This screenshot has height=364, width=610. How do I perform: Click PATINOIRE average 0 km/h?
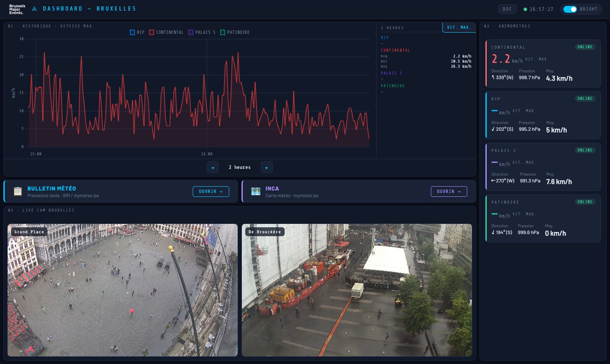click(x=555, y=233)
